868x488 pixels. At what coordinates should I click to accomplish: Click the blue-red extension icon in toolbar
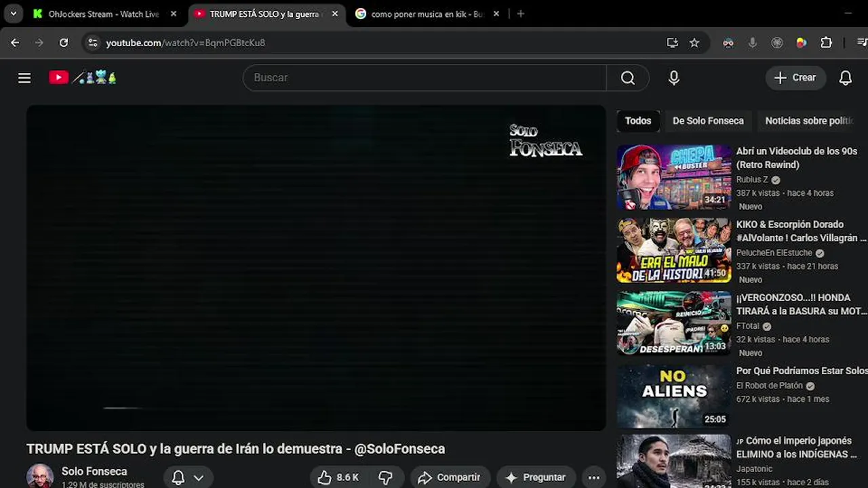(728, 43)
